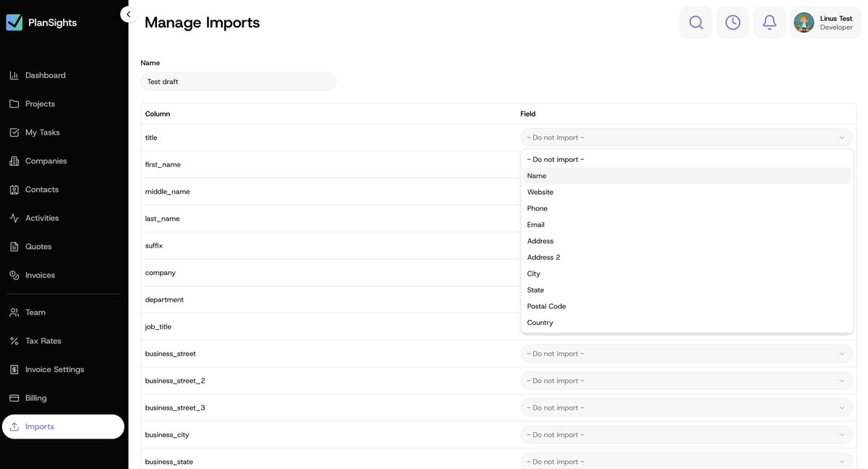Viewport: 868px width, 469px height.
Task: Open Team page
Action: (x=63, y=313)
